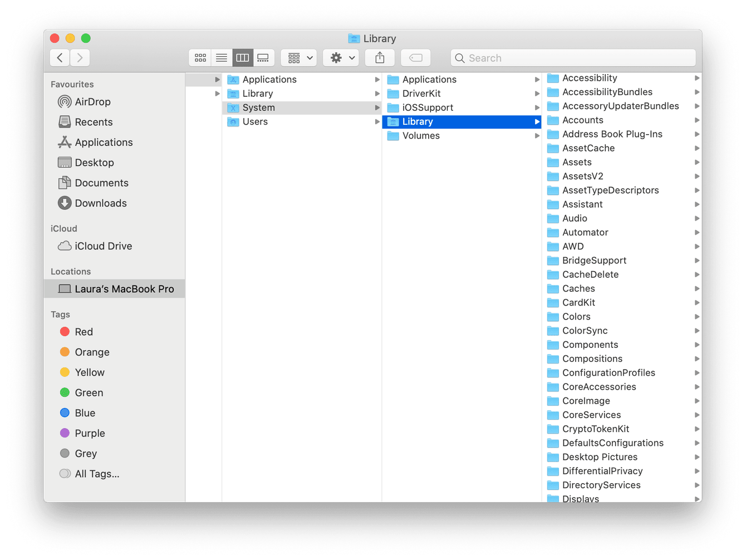Viewport: 746px width, 560px height.
Task: Open iCloud Drive in the sidebar
Action: [103, 246]
